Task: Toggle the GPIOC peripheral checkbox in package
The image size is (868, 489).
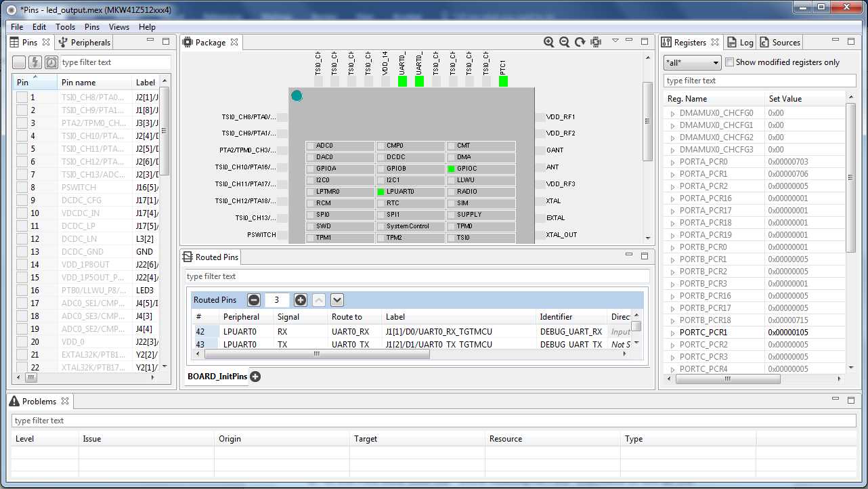Action: (x=451, y=169)
